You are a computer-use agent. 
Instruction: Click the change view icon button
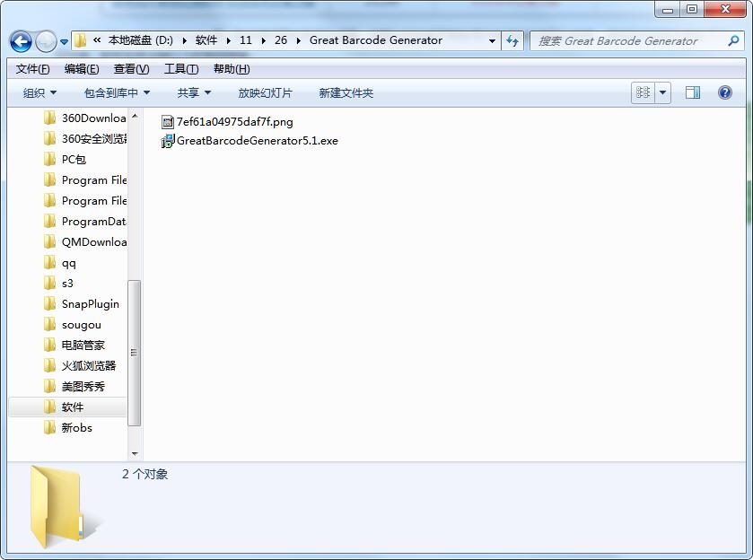643,92
